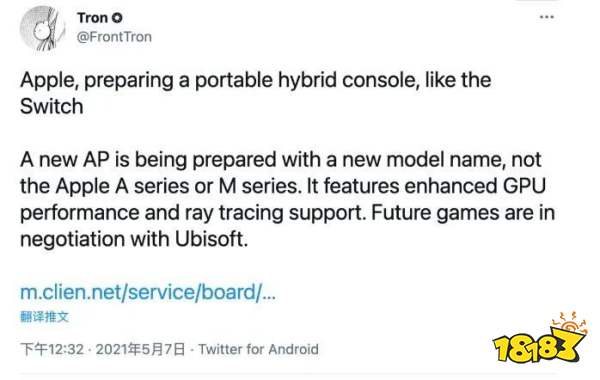This screenshot has height=380, width=600.
Task: Click the 'negotiation with Ubisoft' line
Action: point(134,240)
